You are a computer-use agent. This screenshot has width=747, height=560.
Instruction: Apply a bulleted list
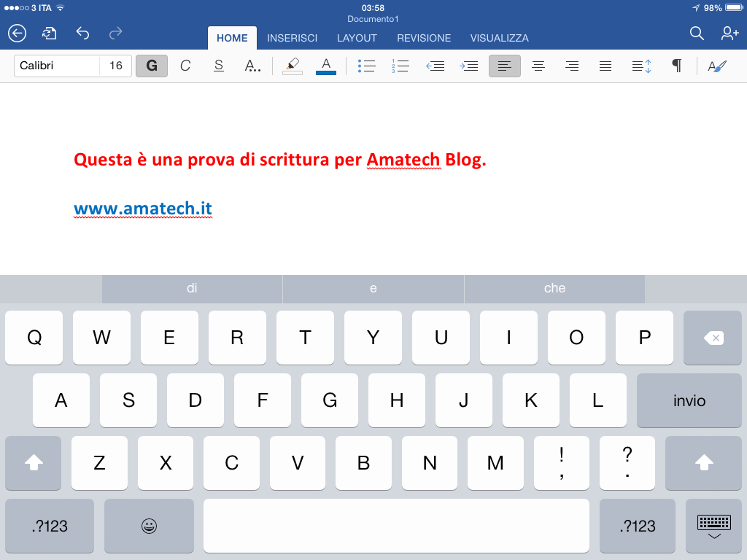[x=367, y=66]
